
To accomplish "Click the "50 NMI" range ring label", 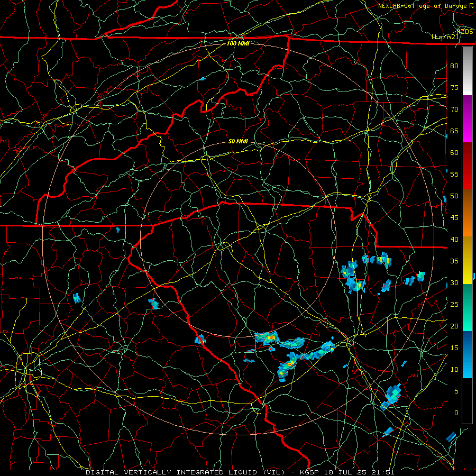I will 238,141.
